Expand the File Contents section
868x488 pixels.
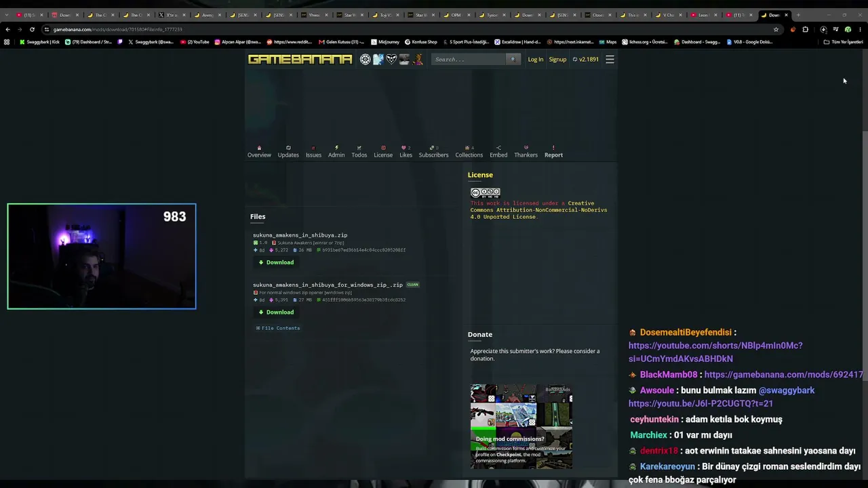pos(278,328)
